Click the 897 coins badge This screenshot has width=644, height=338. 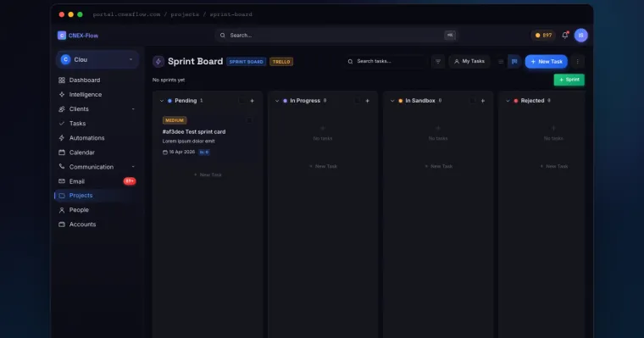click(543, 36)
